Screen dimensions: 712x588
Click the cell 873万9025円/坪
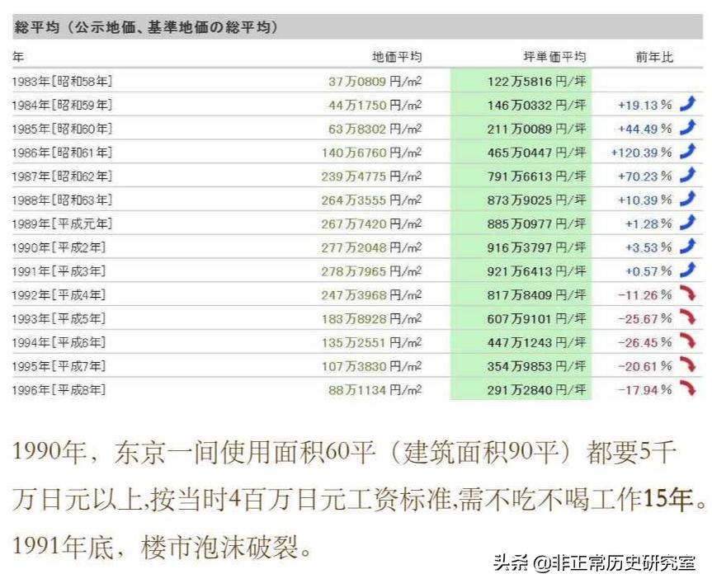coord(536,200)
